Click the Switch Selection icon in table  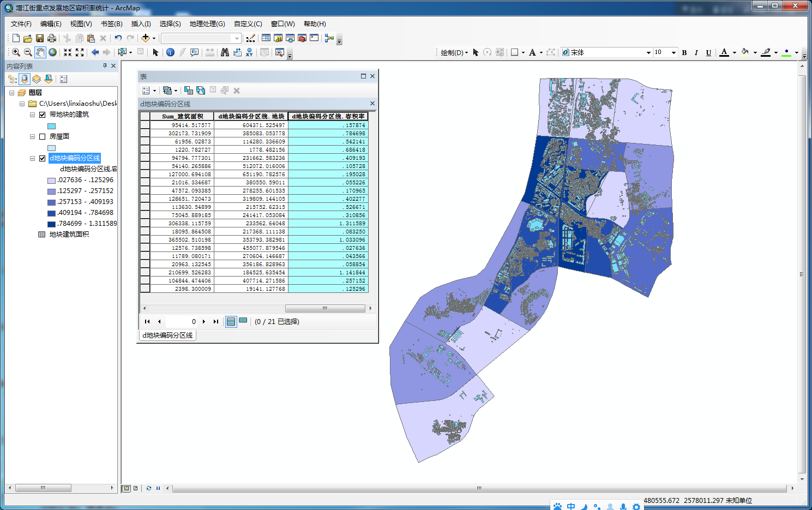click(x=201, y=91)
